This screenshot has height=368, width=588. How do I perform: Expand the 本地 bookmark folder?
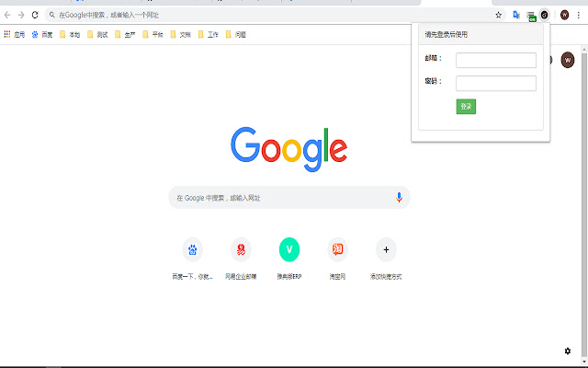point(70,35)
